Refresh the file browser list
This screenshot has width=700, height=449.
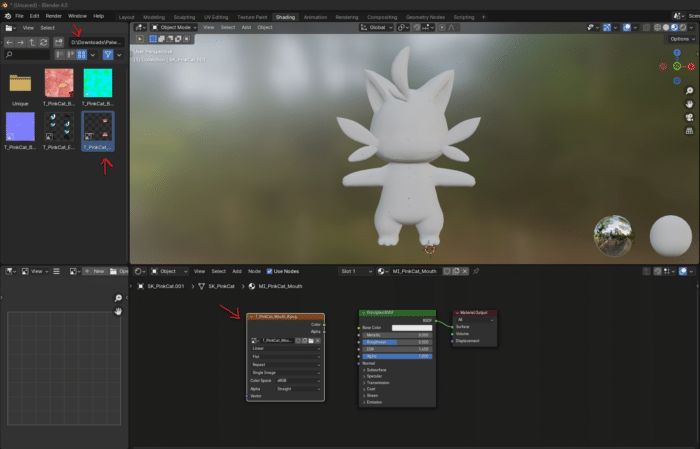tap(44, 42)
